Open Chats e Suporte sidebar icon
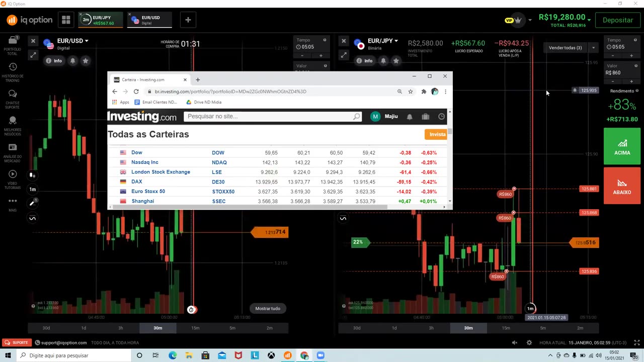The image size is (644, 362). tap(13, 98)
